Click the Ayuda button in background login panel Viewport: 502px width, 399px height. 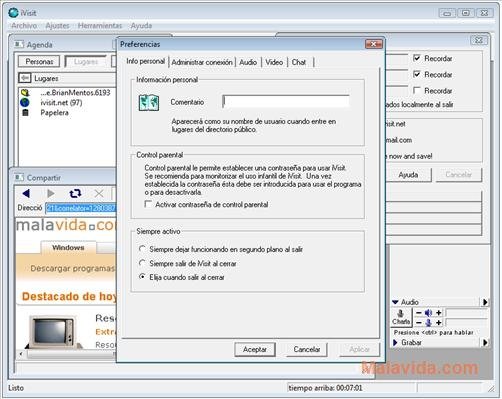(x=408, y=175)
